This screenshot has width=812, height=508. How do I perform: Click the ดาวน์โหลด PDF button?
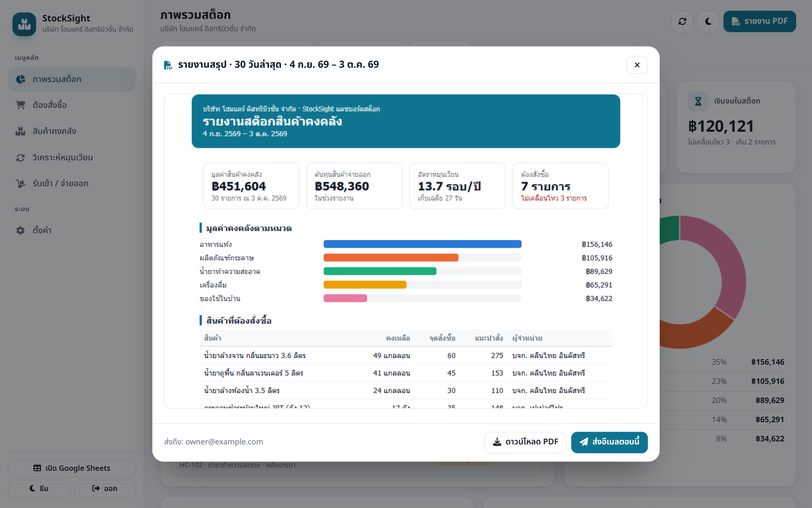(525, 442)
